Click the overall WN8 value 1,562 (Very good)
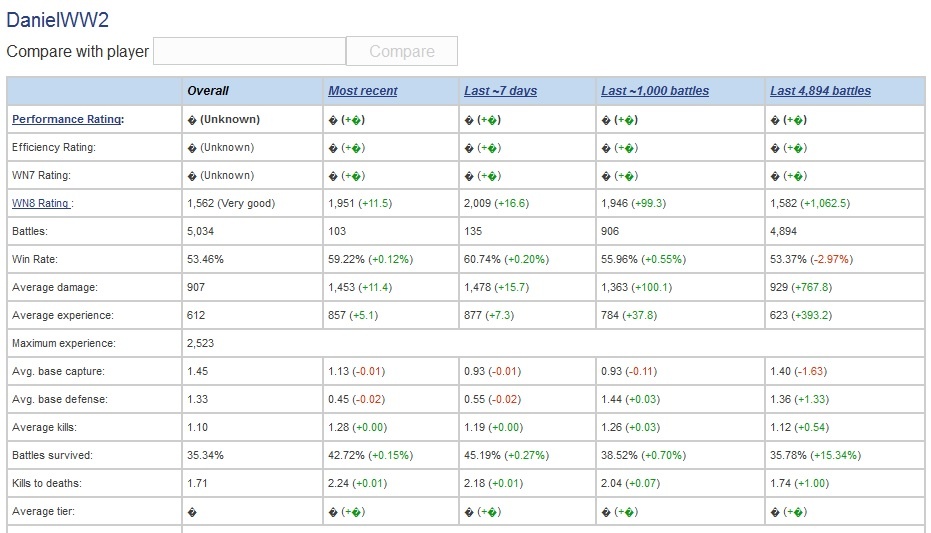The width and height of the screenshot is (931, 533). point(231,203)
